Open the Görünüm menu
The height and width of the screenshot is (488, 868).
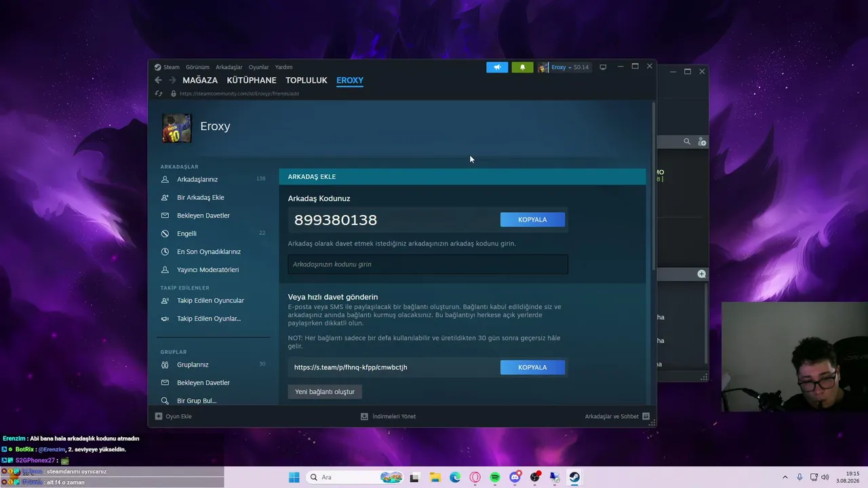pos(197,67)
